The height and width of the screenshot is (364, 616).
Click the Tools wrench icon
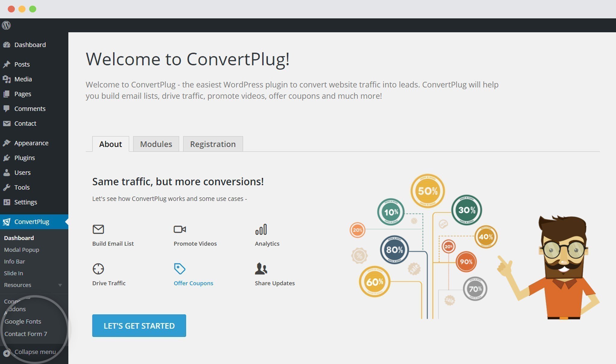[x=7, y=187]
